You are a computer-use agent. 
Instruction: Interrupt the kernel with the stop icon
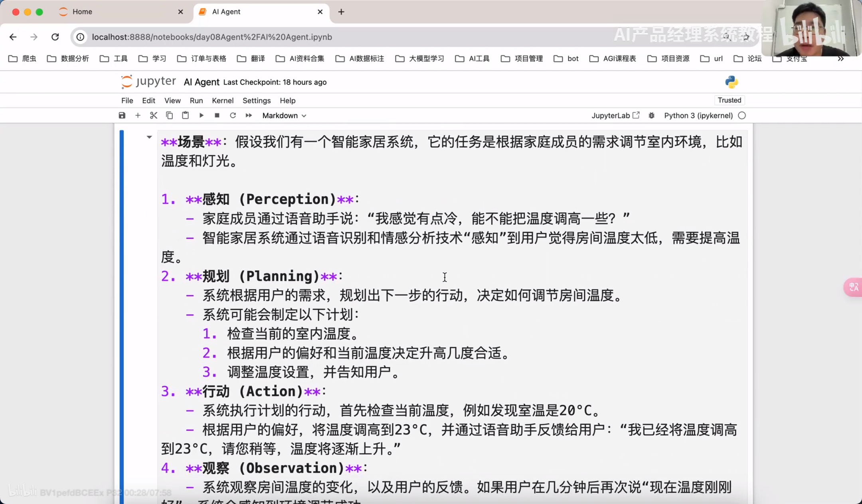(217, 116)
